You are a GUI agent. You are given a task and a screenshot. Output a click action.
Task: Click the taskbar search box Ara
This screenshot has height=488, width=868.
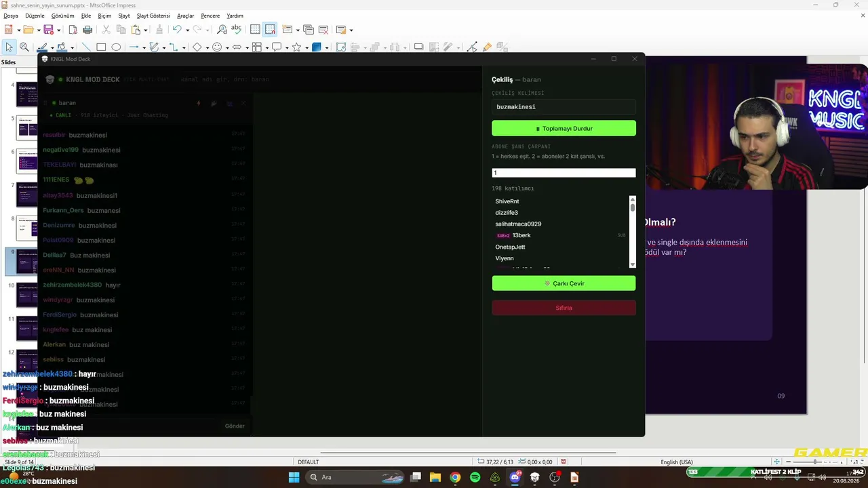point(355,477)
